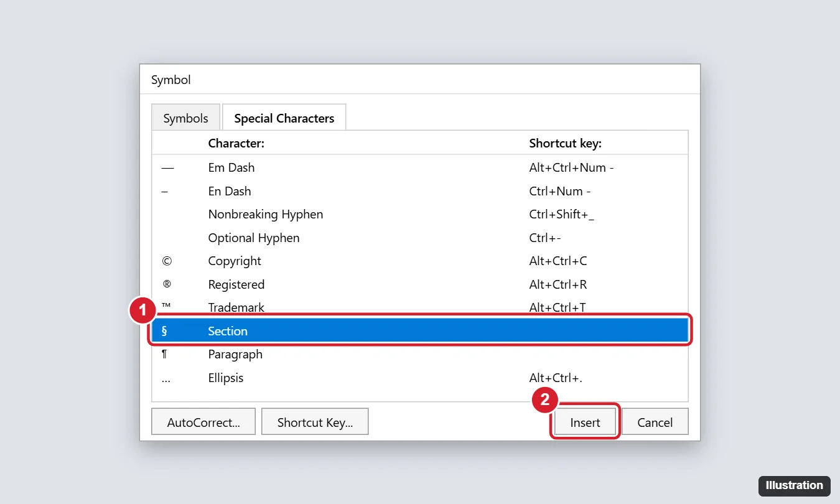Cancel the Symbol dialog
Viewport: 840px width, 504px height.
(655, 422)
